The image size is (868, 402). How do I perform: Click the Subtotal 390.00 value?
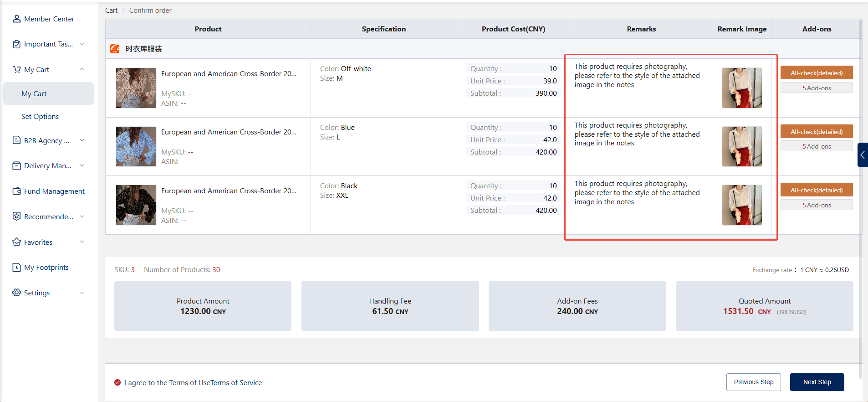(x=546, y=93)
